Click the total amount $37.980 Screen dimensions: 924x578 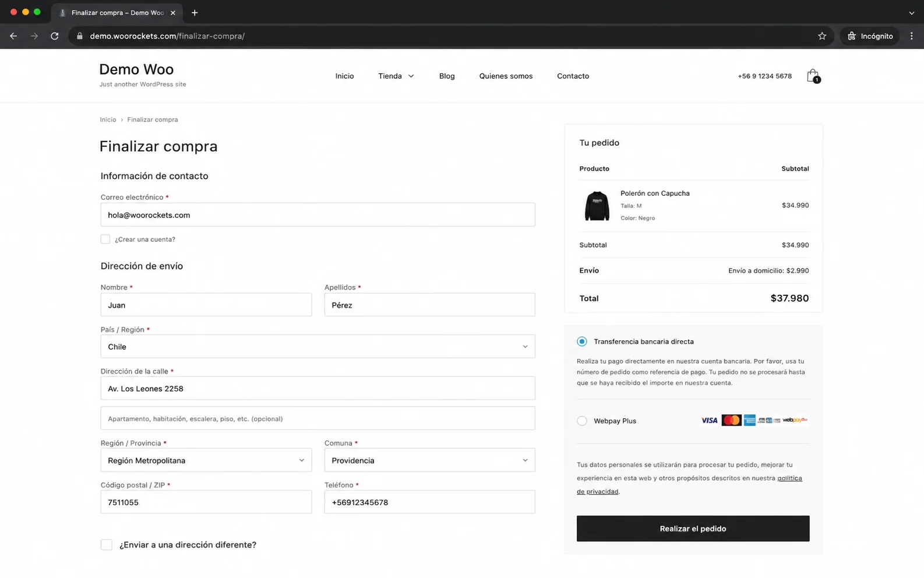pos(789,298)
